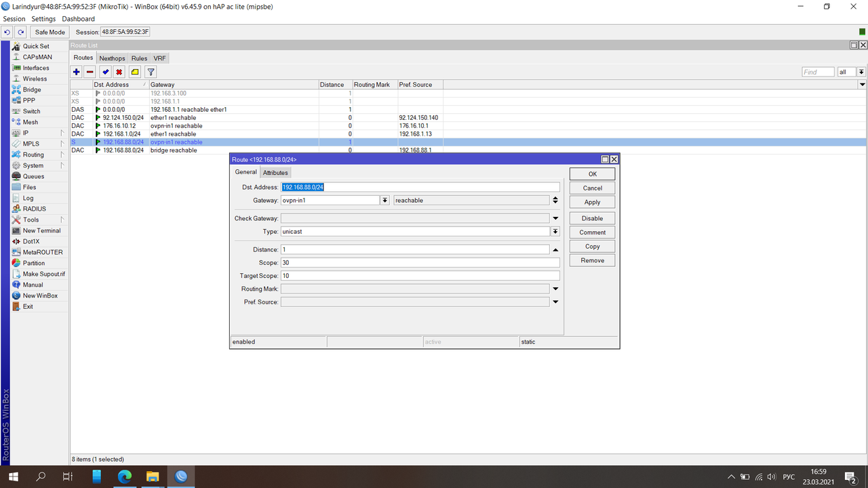Open the Dot1X section
The height and width of the screenshot is (488, 868).
click(x=31, y=241)
